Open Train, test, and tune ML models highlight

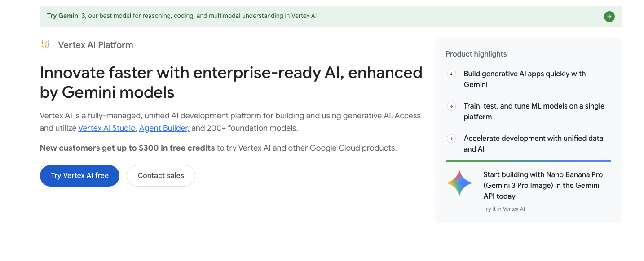[534, 111]
